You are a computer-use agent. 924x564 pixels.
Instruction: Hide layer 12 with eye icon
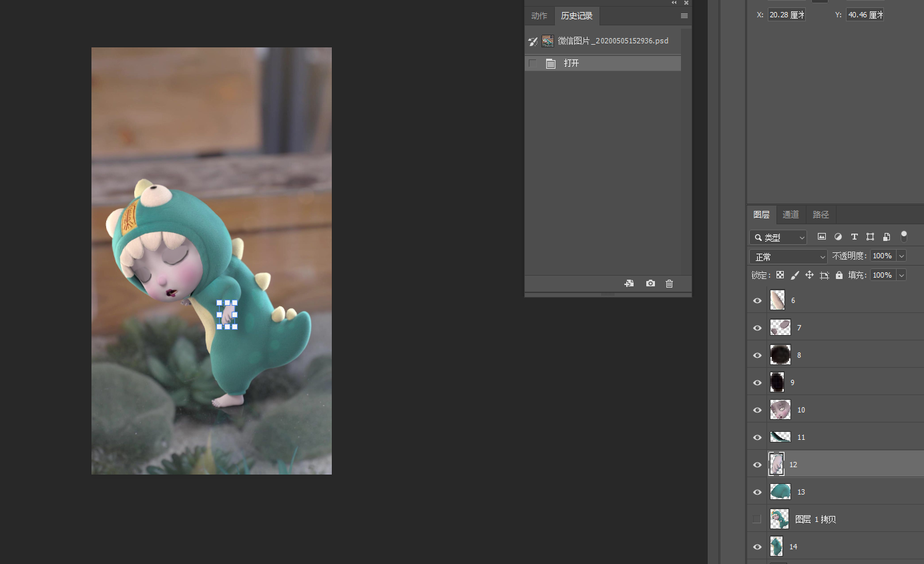pos(757,465)
